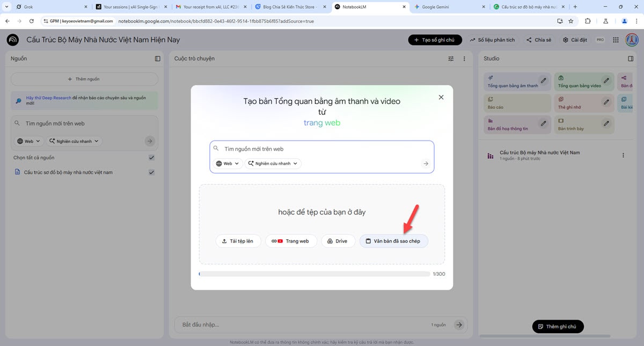This screenshot has width=644, height=346.
Task: Switch to the Google Gemini tab
Action: coord(451,7)
